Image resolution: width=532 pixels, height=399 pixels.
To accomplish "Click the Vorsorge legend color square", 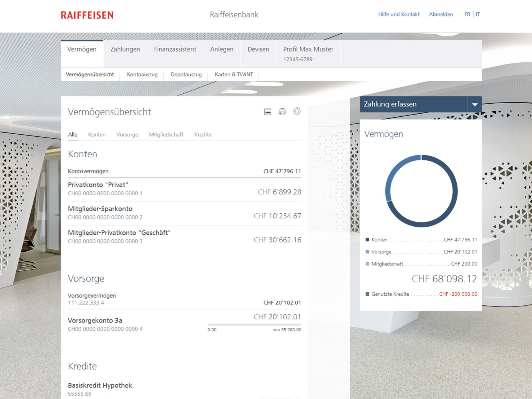I will coord(367,252).
